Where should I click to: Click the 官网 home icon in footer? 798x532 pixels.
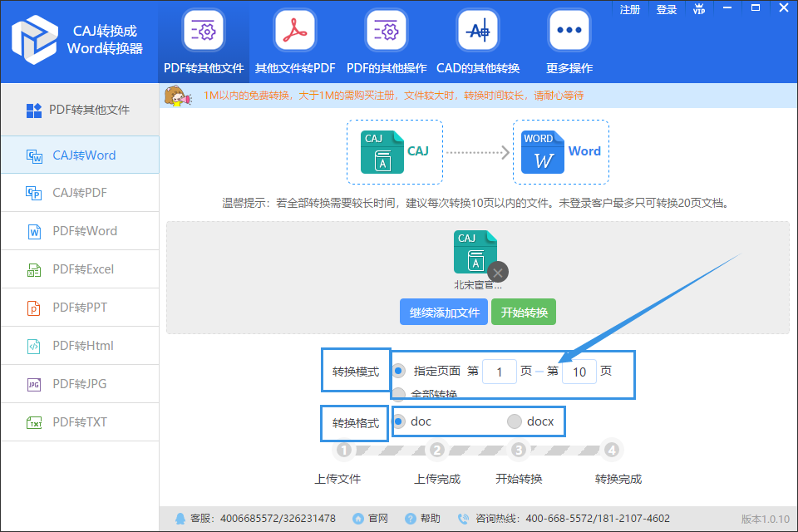[358, 519]
